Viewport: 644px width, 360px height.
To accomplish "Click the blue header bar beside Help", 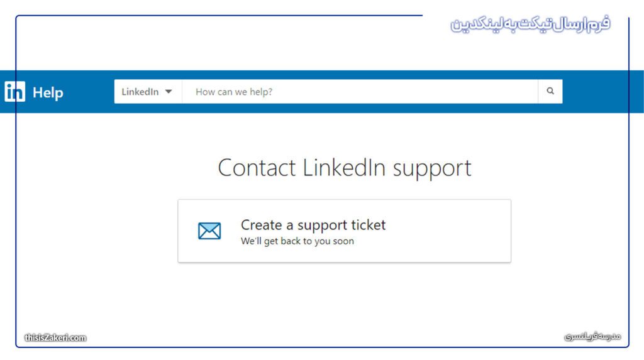I will 88,92.
